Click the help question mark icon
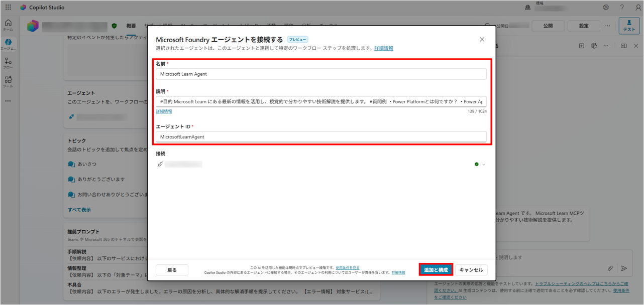Viewport: 644px width, 305px height. coord(622,8)
